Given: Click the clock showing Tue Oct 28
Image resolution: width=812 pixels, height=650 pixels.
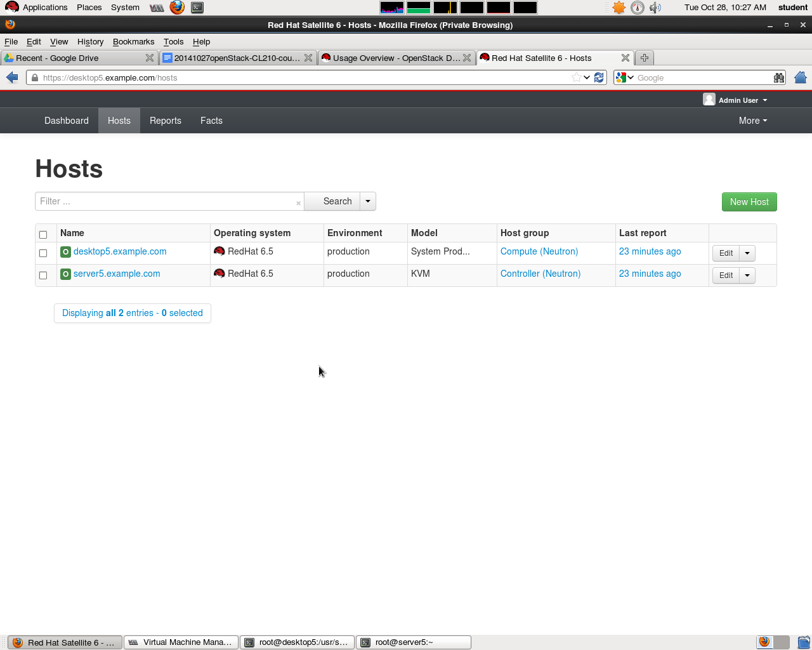Looking at the screenshot, I should (725, 8).
